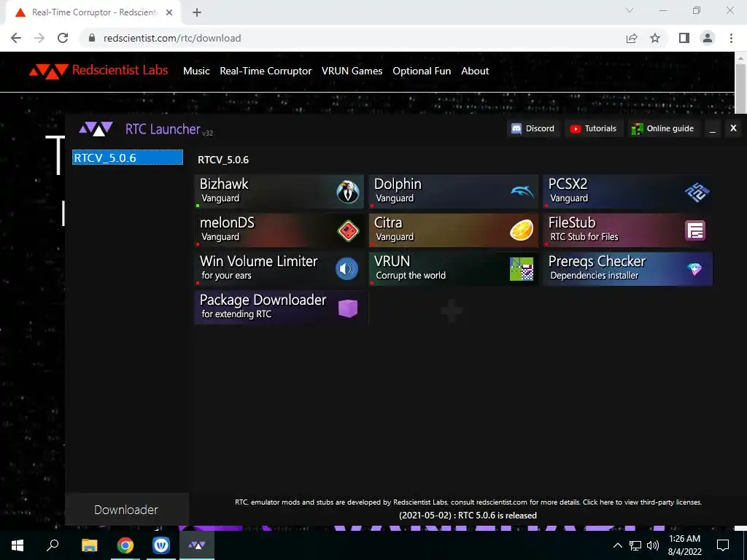
Task: Bookmark this page with the star
Action: [x=655, y=38]
